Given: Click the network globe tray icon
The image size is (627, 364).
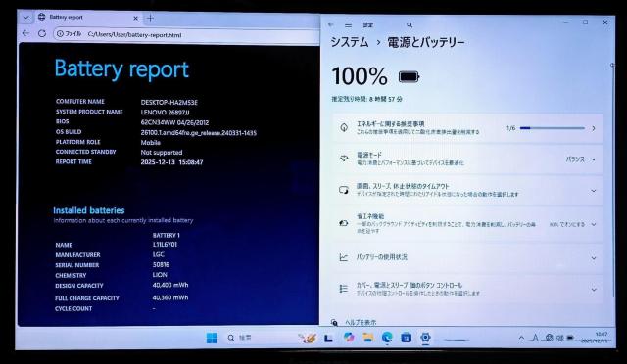Looking at the screenshot, I should 549,338.
